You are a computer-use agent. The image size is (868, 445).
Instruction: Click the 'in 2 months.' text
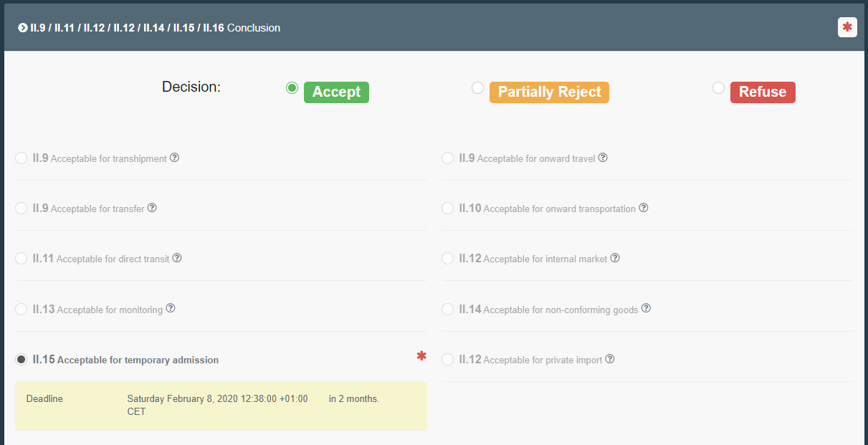354,398
